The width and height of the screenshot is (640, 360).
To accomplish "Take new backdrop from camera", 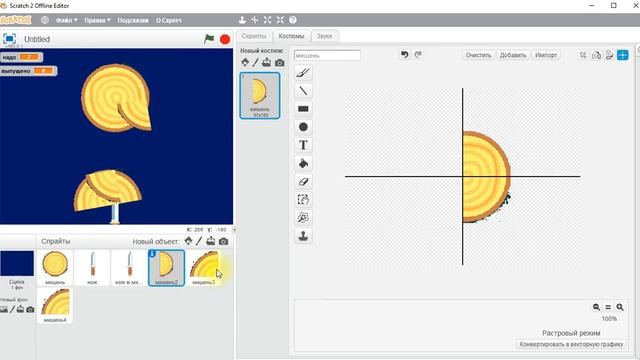I will click(x=30, y=309).
